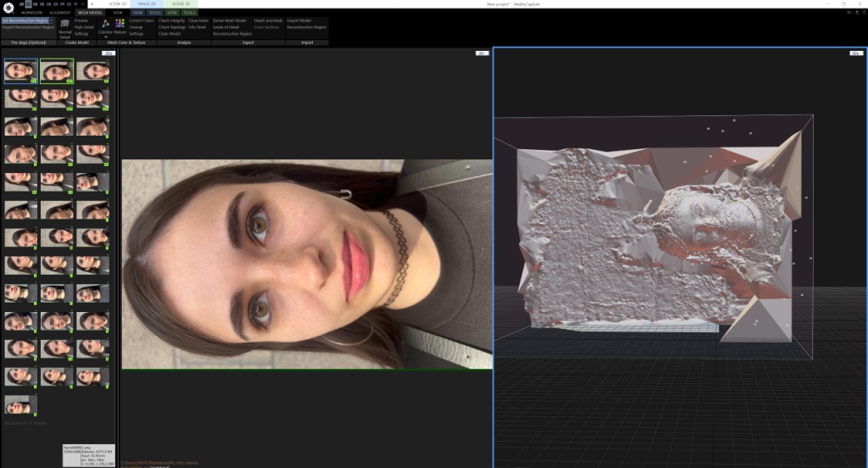The width and height of the screenshot is (868, 468).
Task: Export Reconstruction Region
Action: coord(232,34)
